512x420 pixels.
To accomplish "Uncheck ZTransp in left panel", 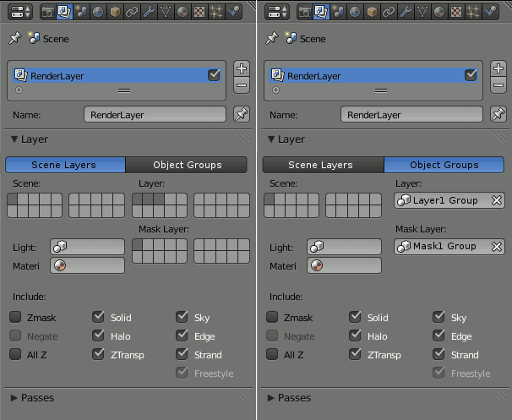I will 98,354.
